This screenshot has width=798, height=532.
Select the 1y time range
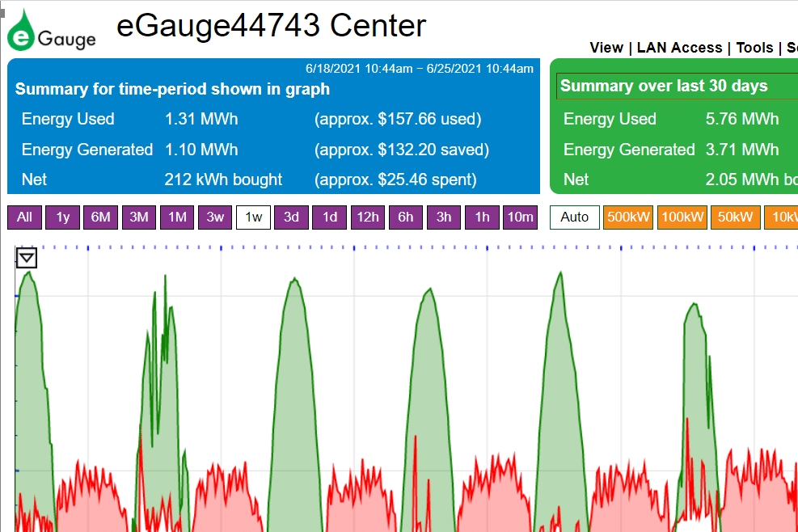click(x=62, y=217)
